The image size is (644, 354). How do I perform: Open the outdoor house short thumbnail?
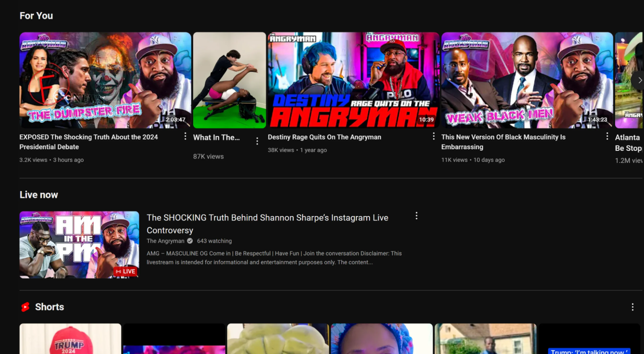(x=486, y=339)
